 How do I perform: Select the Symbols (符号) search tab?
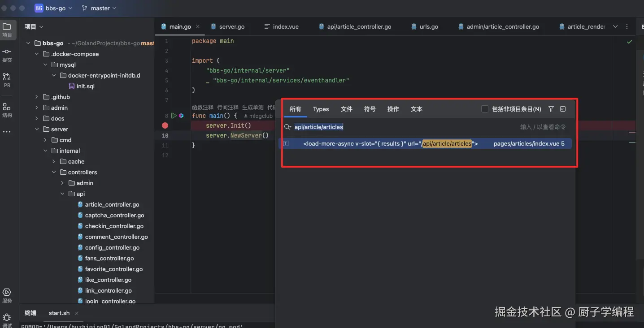click(x=370, y=109)
